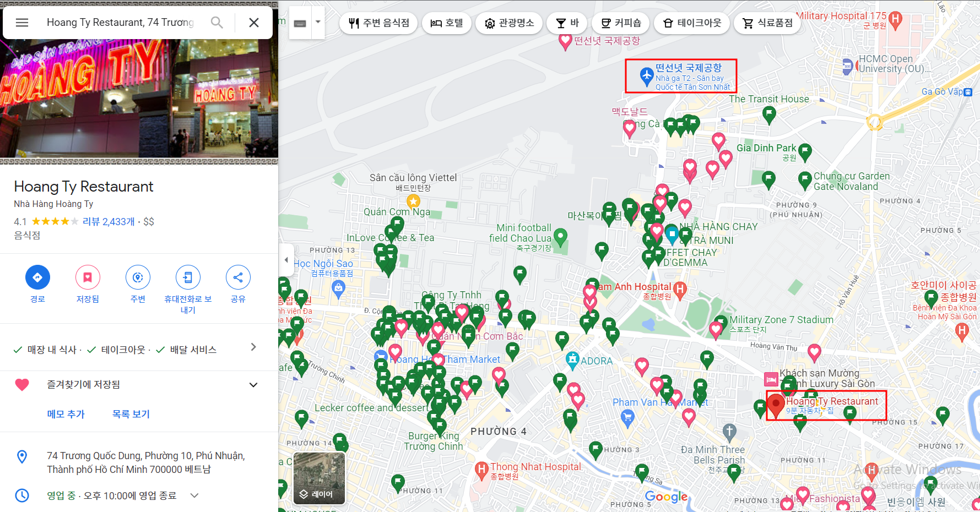The image size is (980, 512).
Task: Click the Pham Van Hai Market cart icon
Action: coord(627,418)
